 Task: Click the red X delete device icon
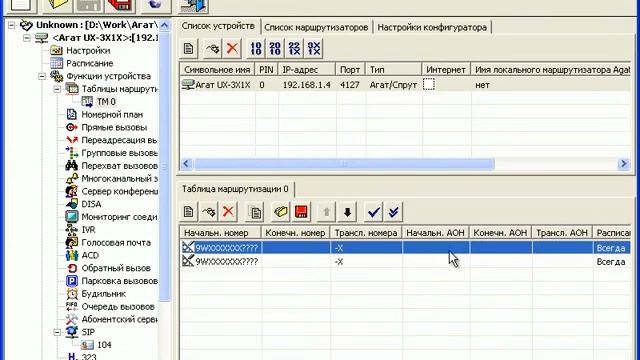click(x=232, y=49)
